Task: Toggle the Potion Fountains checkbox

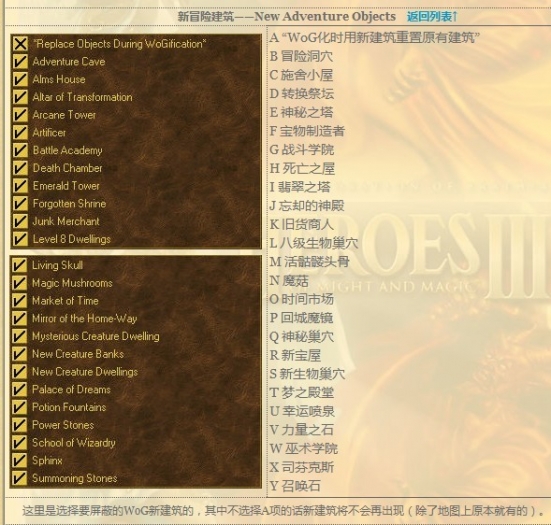Action: [19, 407]
